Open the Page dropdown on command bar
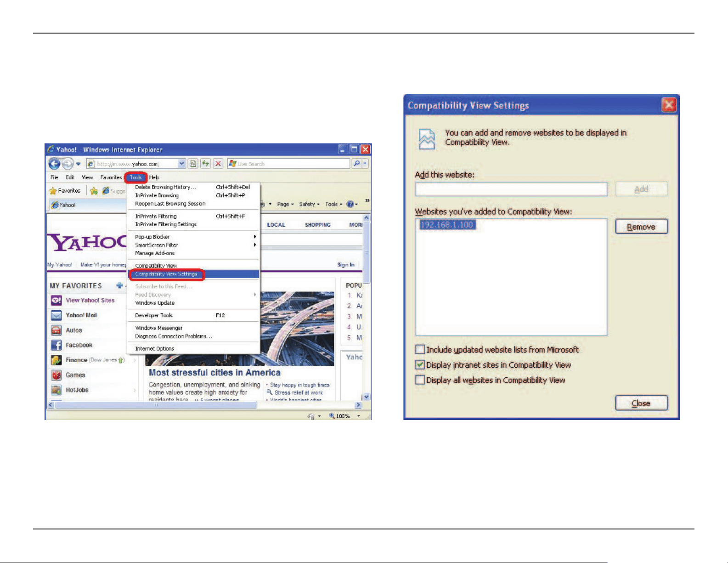 point(285,205)
